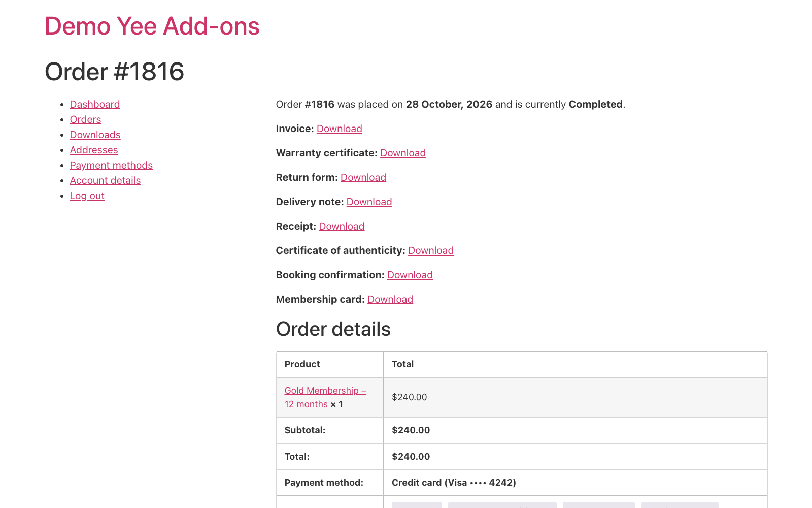Download the Receipt

[x=342, y=226]
